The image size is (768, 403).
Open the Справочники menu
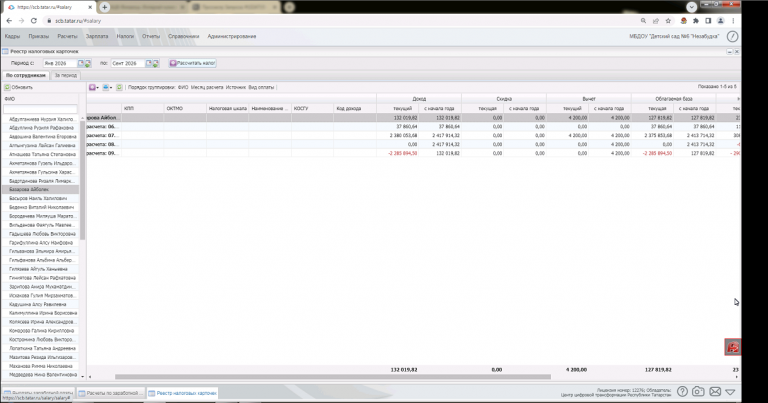coord(184,36)
